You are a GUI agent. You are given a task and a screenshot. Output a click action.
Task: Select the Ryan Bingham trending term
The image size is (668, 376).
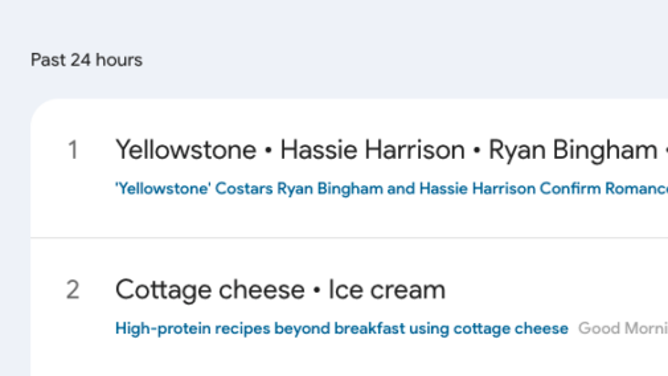[573, 150]
